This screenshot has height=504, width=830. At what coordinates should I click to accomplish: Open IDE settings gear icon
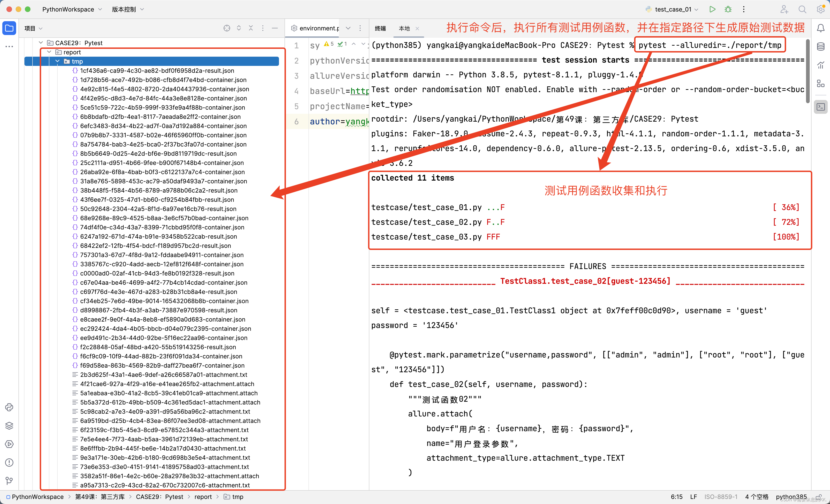tap(821, 9)
